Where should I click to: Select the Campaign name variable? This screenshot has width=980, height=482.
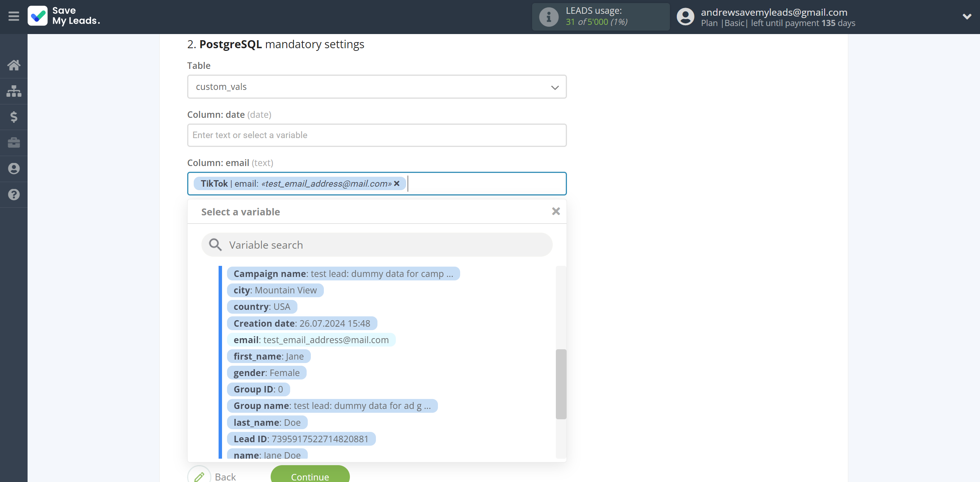tap(343, 274)
